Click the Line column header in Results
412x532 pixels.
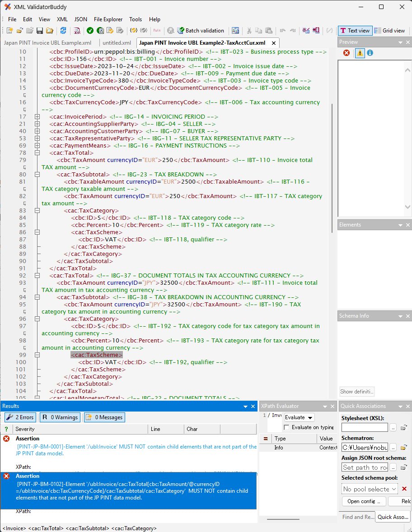click(x=166, y=429)
